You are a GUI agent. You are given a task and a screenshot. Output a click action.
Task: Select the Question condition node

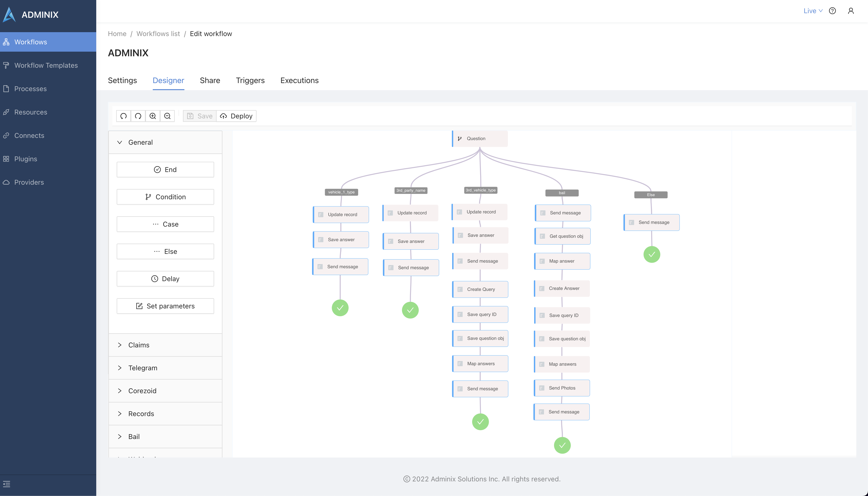[x=480, y=139]
